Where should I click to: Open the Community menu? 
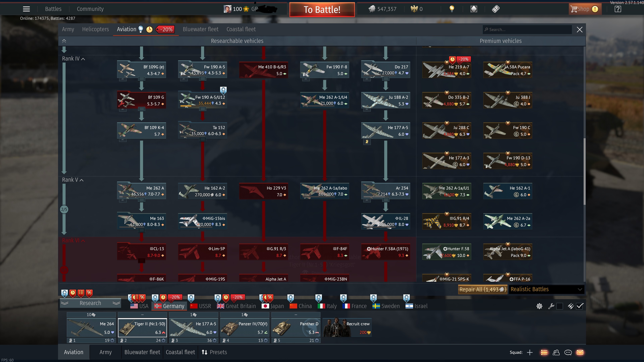pyautogui.click(x=90, y=9)
